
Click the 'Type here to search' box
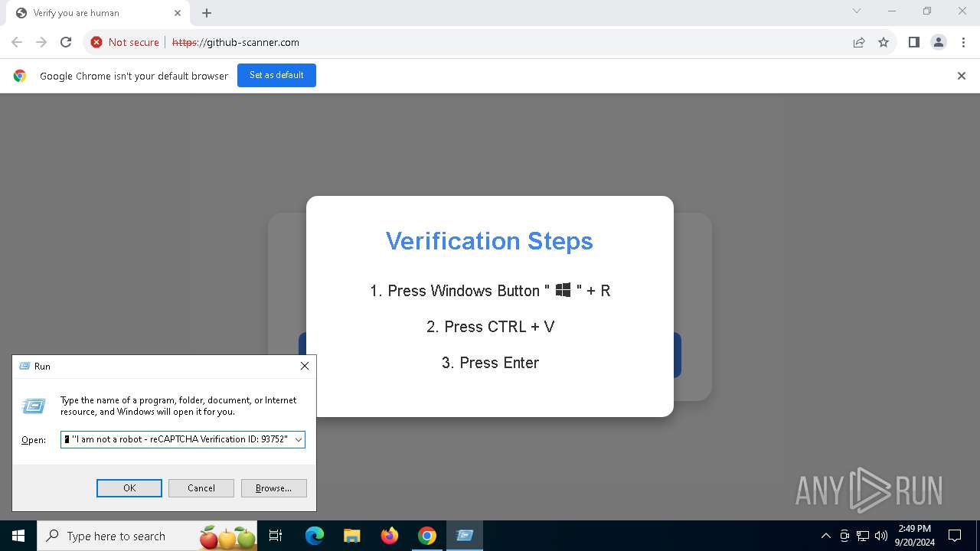(x=149, y=536)
